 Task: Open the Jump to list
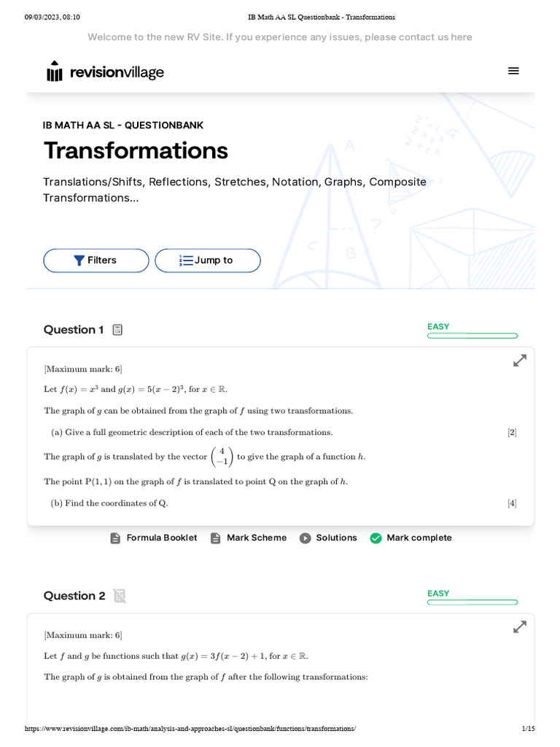point(207,260)
